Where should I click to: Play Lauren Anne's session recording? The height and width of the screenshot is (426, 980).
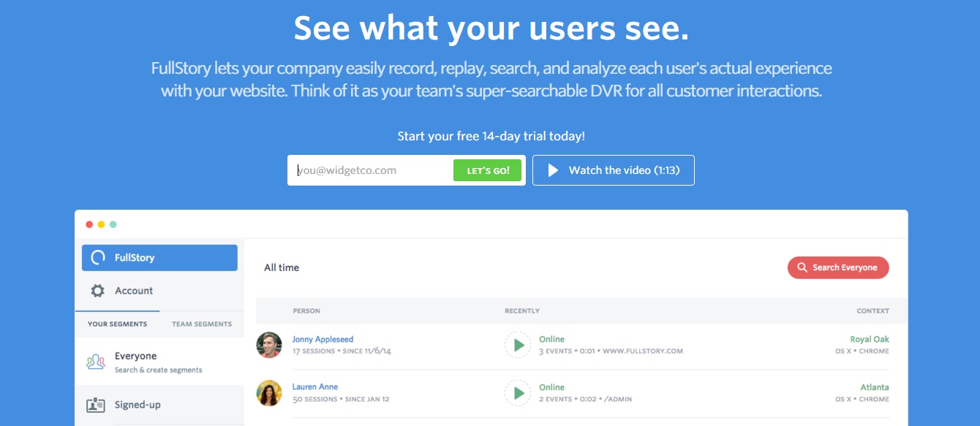(x=519, y=393)
